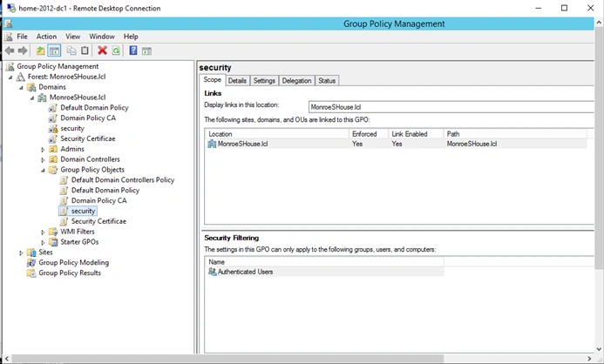Sort security filtering by Name column header
Screen dimensions: 604x364
pos(324,262)
